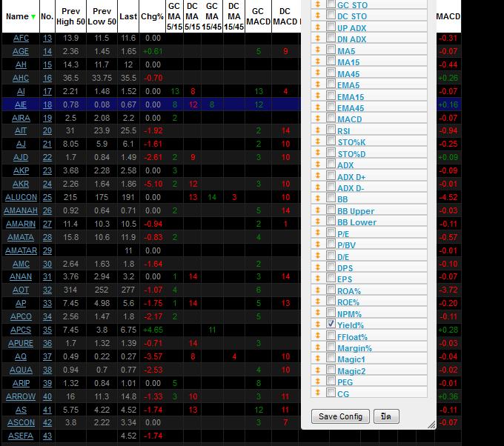Click the move icon beside NPM%

click(317, 313)
